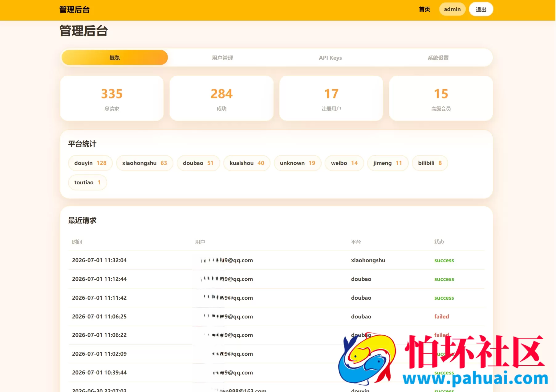Click the 时间 column header

point(77,242)
